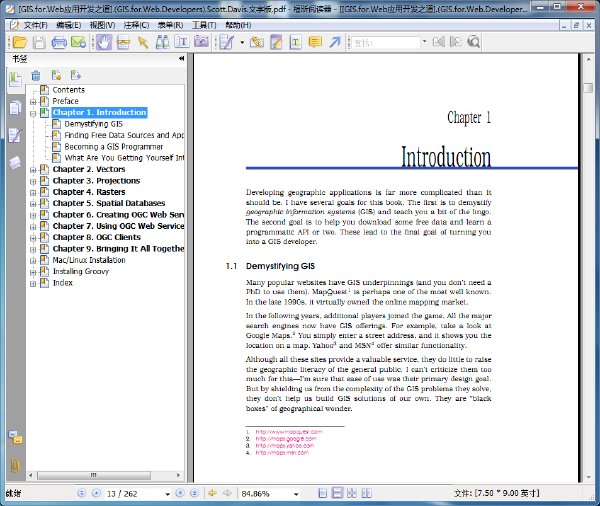Screen dimensions: 600x506
Task: Switch to continuous page layout
Action: (337, 493)
